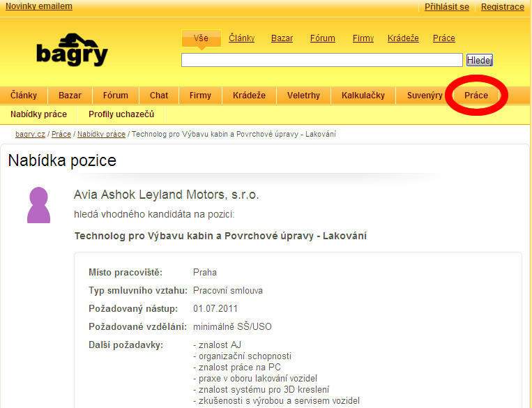Click the job title Technolog pro Výbavu kabin
The height and width of the screenshot is (408, 532).
pyautogui.click(x=220, y=236)
